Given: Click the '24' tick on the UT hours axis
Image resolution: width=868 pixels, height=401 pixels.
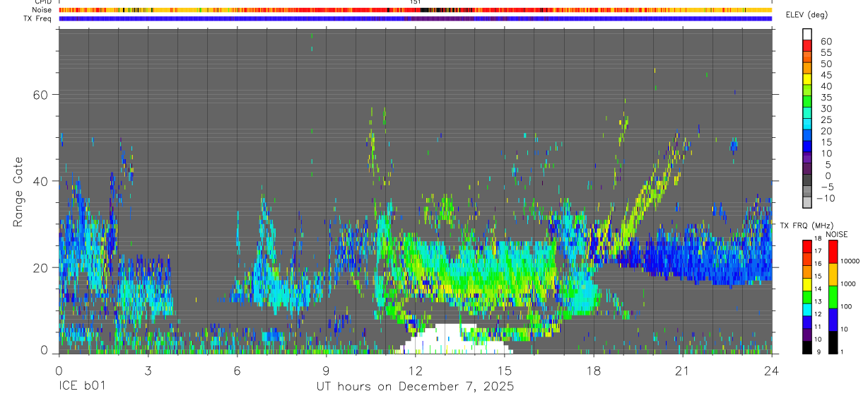Looking at the screenshot, I should click(772, 371).
